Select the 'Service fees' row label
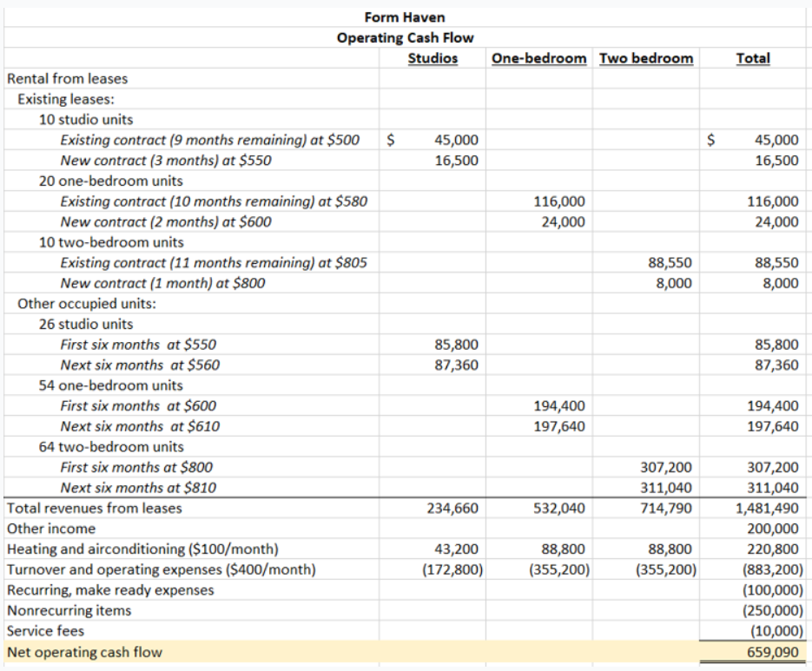 pos(45,630)
